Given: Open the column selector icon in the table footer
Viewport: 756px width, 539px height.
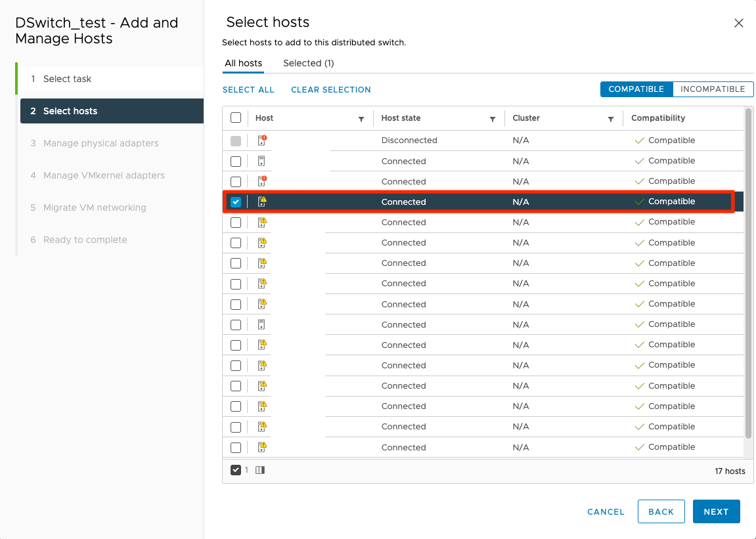Looking at the screenshot, I should click(x=259, y=470).
